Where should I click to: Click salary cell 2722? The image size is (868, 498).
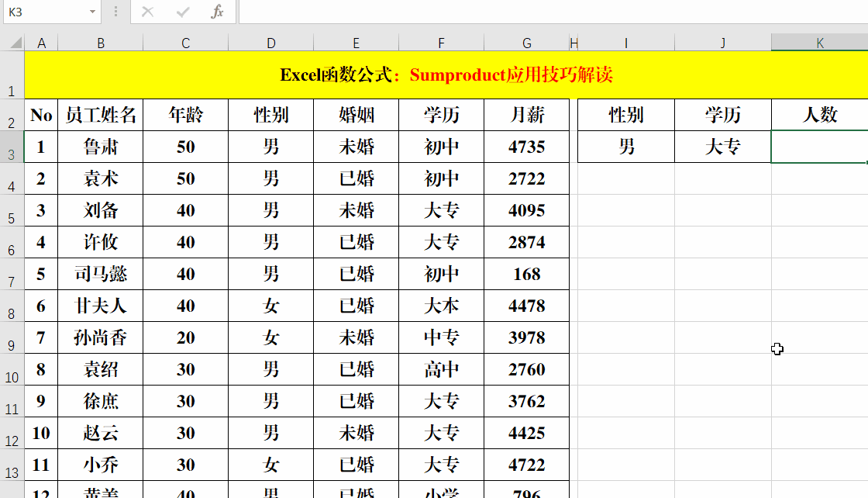[526, 178]
